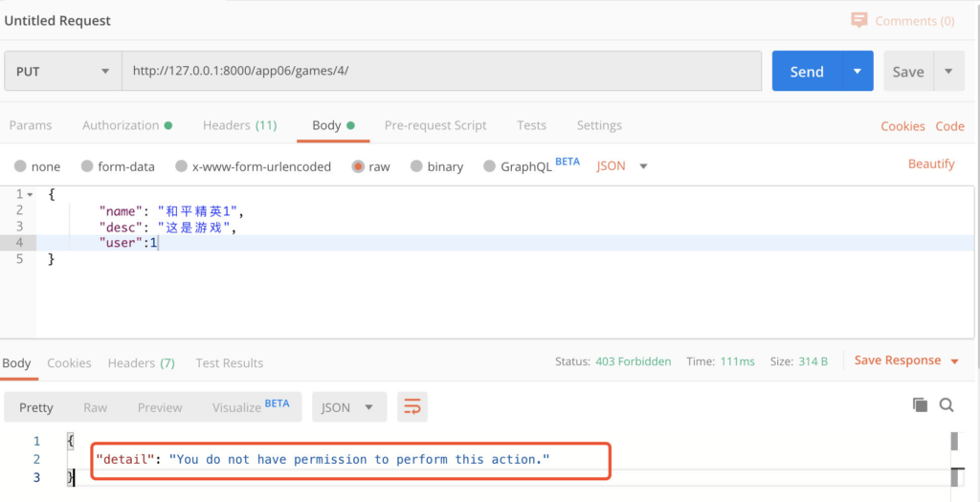The image size is (980, 502).
Task: Click the Beautify link
Action: point(931,164)
